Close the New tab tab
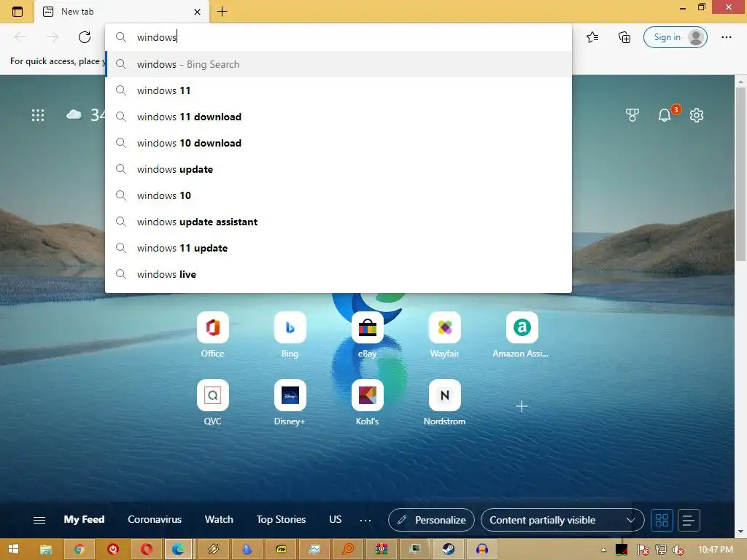Viewport: 747px width, 560px height. click(x=197, y=12)
